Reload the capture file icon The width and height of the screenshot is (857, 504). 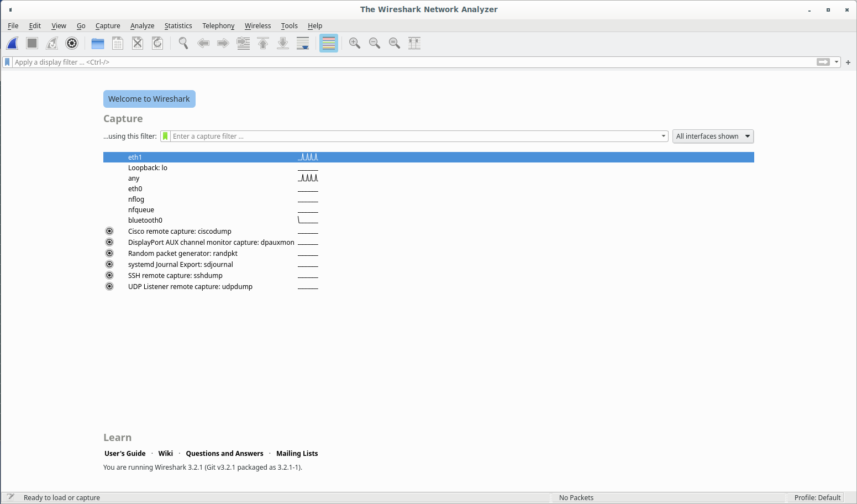click(157, 43)
